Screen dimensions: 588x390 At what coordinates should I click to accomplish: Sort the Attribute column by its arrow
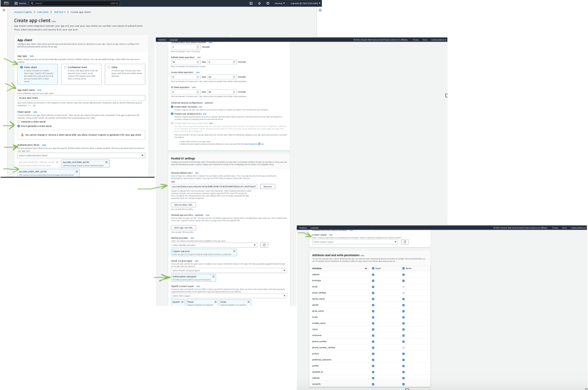coord(366,268)
